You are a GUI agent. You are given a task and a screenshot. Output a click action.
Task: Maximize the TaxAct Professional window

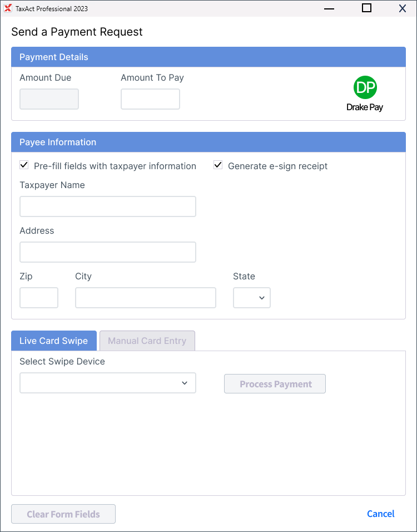click(x=366, y=8)
